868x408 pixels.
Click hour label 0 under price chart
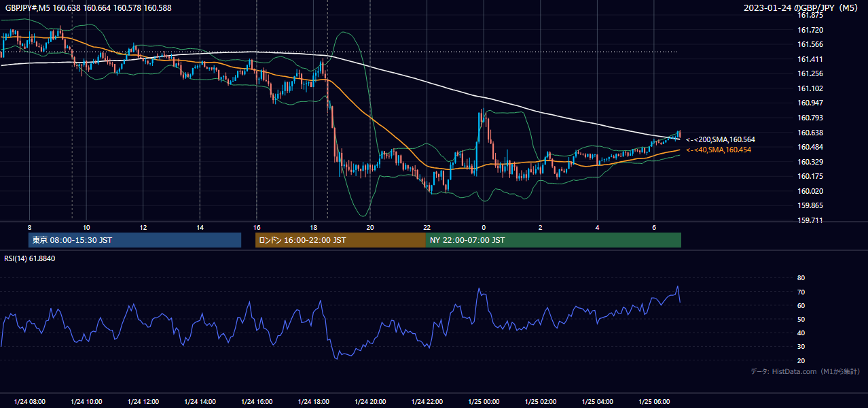click(484, 227)
